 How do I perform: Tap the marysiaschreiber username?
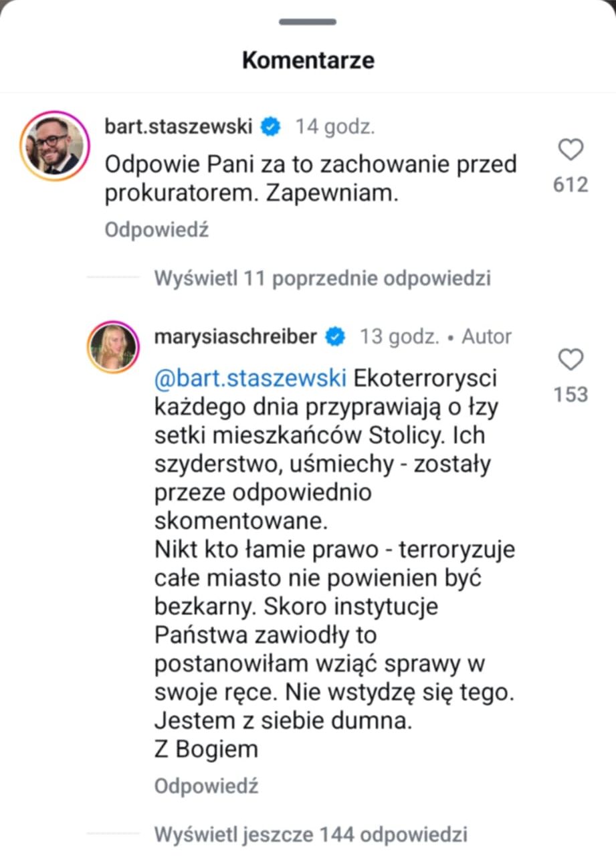235,336
